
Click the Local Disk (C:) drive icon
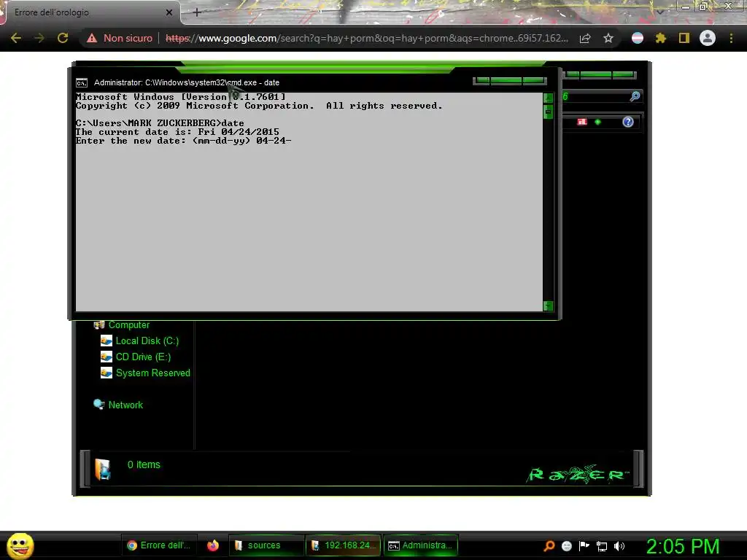pos(107,341)
